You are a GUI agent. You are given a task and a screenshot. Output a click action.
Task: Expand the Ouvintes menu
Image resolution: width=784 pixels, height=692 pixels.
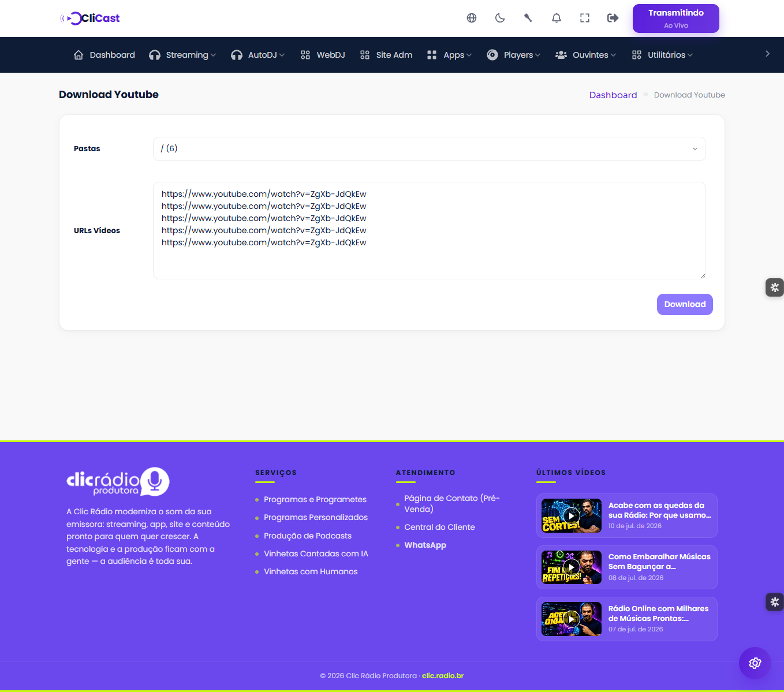(585, 55)
